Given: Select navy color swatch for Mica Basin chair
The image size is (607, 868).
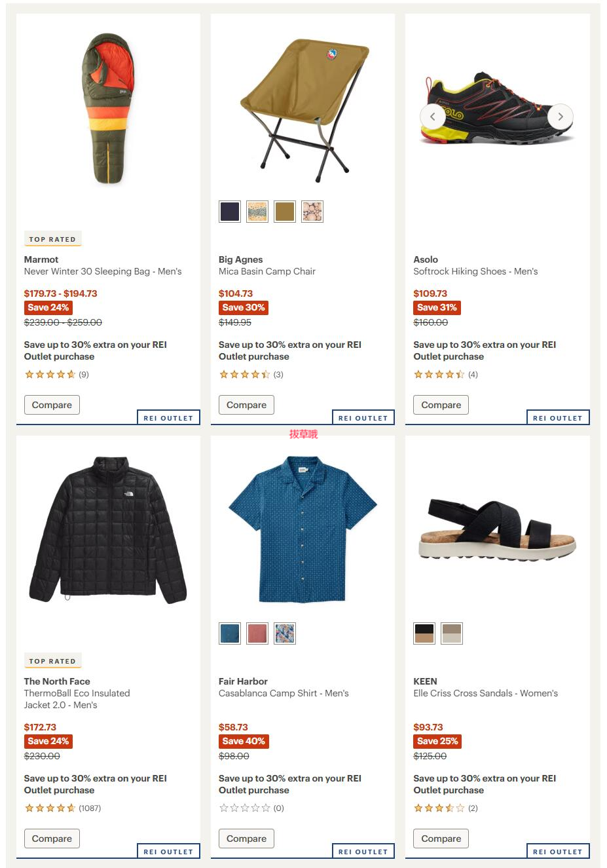Looking at the screenshot, I should point(230,212).
